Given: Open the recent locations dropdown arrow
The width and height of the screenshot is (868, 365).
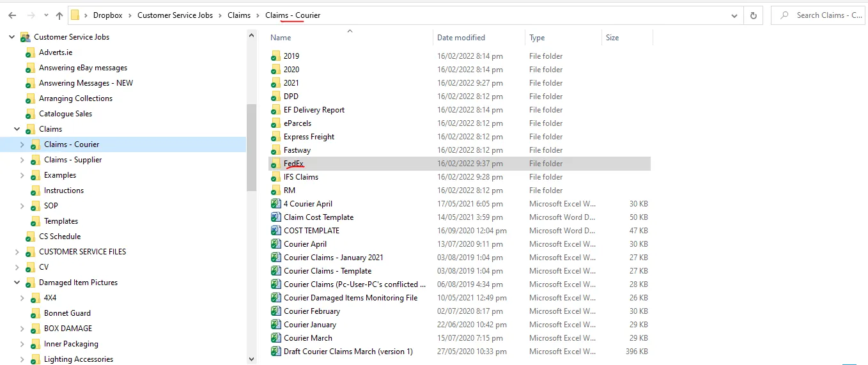Looking at the screenshot, I should pyautogui.click(x=45, y=15).
